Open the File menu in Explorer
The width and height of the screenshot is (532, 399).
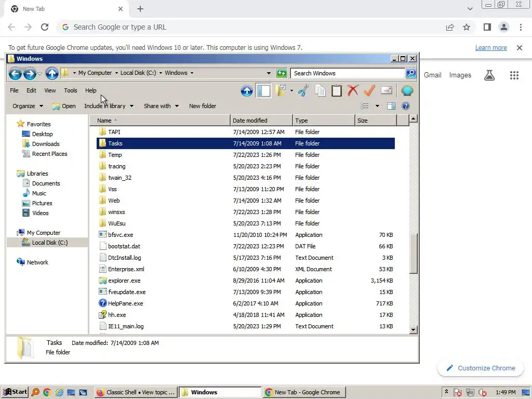(14, 90)
